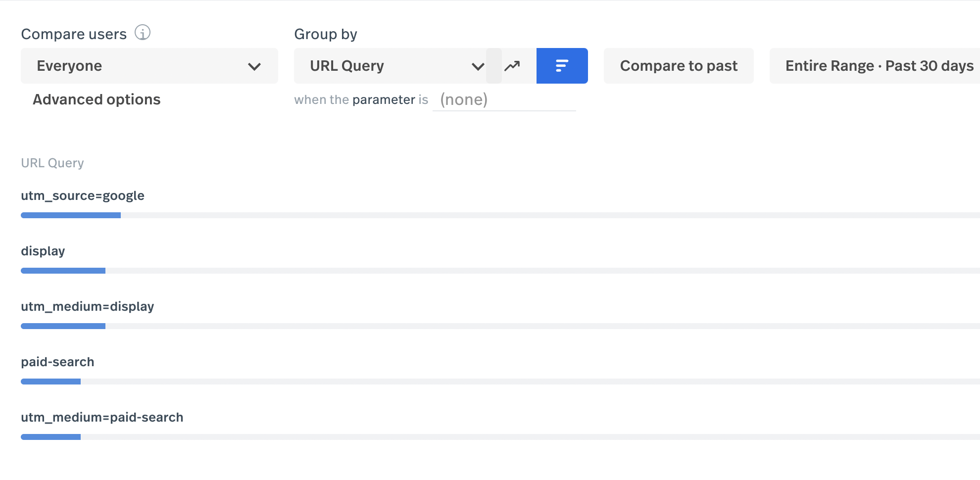Select the utm_source=google row label
Image resolution: width=980 pixels, height=480 pixels.
point(83,195)
